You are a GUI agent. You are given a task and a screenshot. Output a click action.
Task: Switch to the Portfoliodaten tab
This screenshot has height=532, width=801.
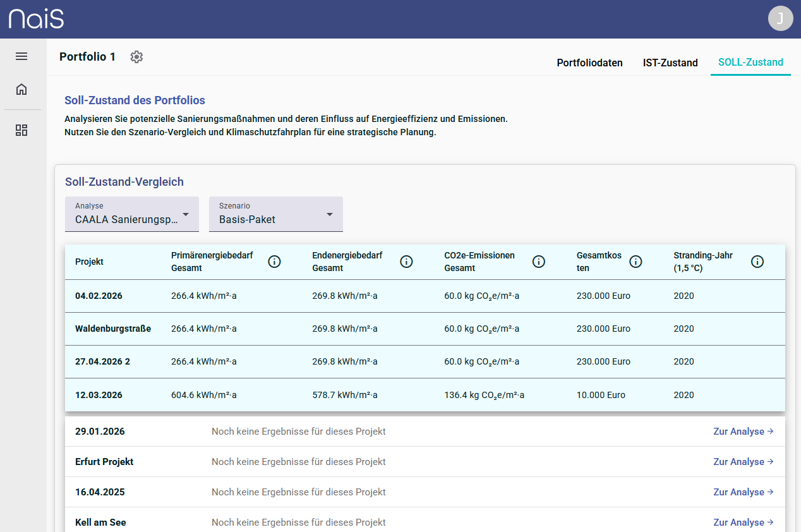pos(589,63)
